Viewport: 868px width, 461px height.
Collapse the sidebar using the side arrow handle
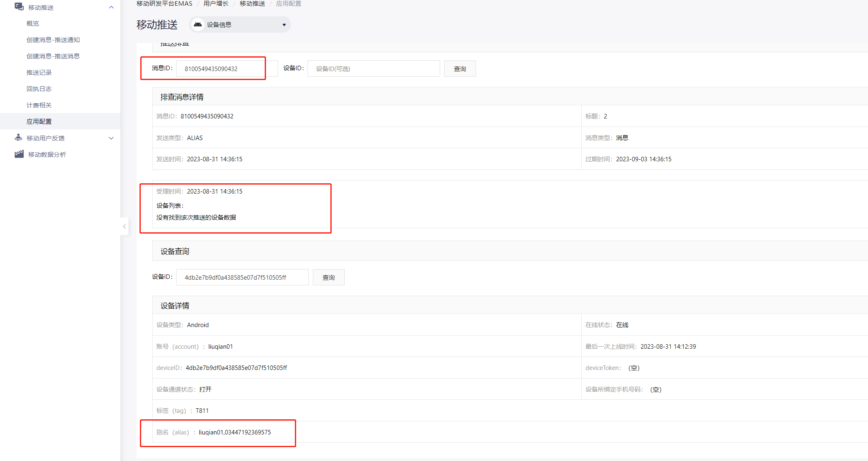pyautogui.click(x=124, y=226)
